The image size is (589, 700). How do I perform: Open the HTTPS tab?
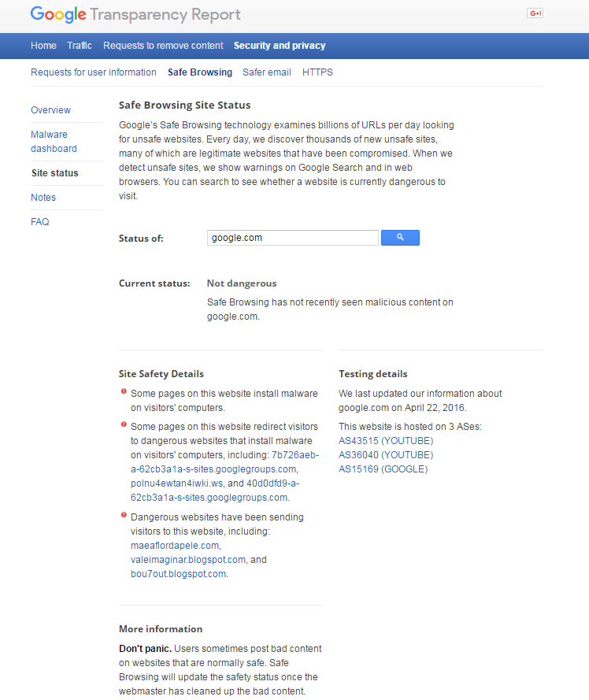pos(317,72)
